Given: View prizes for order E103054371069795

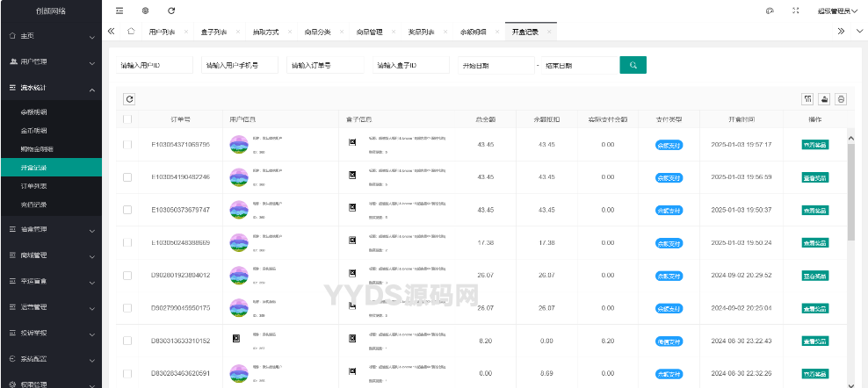Looking at the screenshot, I should [x=815, y=145].
